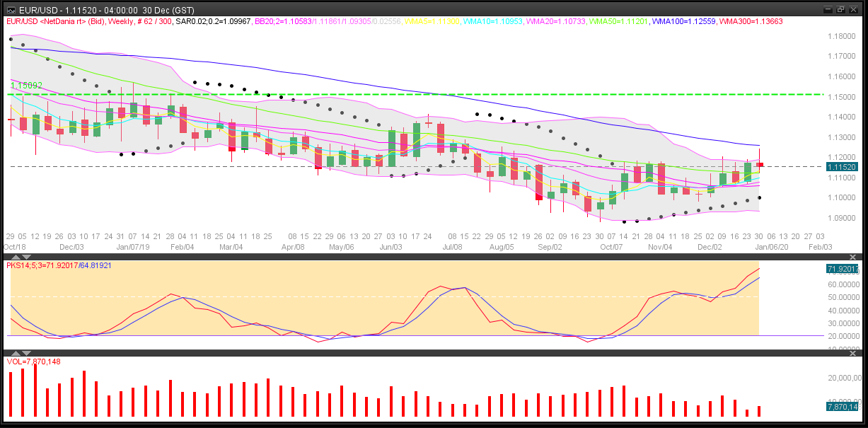
Task: Click the up arrow on the volume panel
Action: 16,352
